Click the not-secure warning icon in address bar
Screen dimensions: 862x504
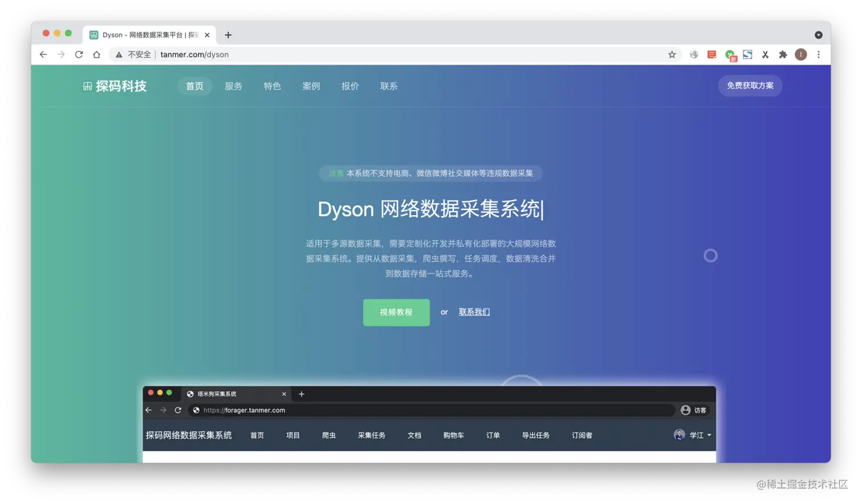click(119, 55)
